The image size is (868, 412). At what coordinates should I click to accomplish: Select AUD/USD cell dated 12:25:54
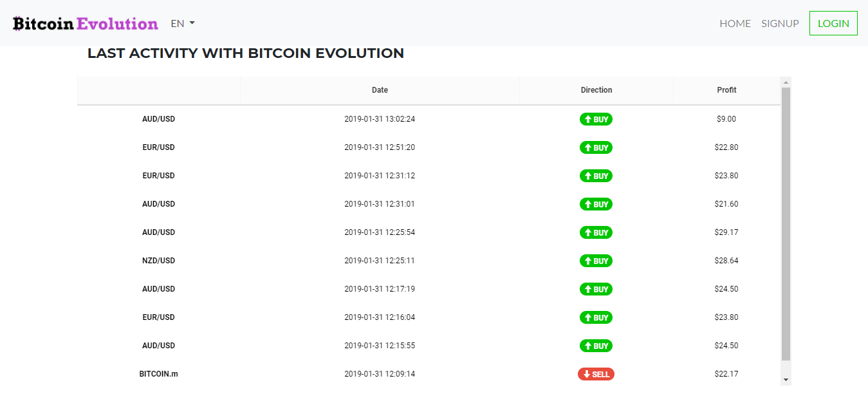159,232
